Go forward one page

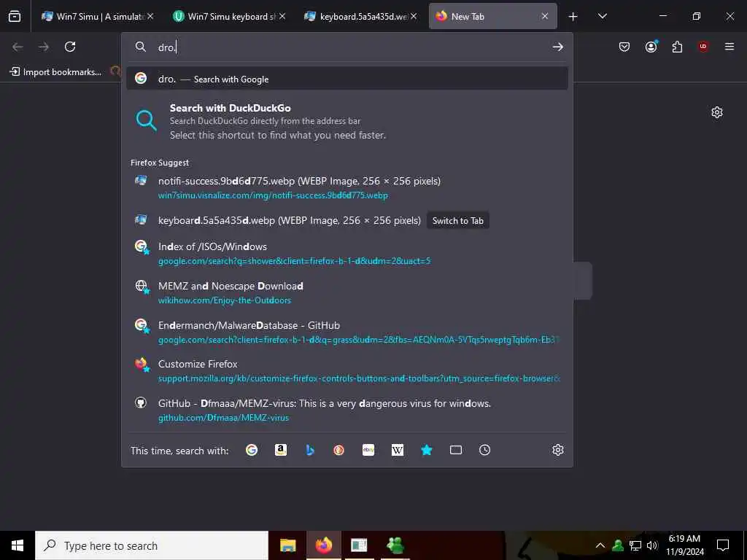click(x=44, y=47)
